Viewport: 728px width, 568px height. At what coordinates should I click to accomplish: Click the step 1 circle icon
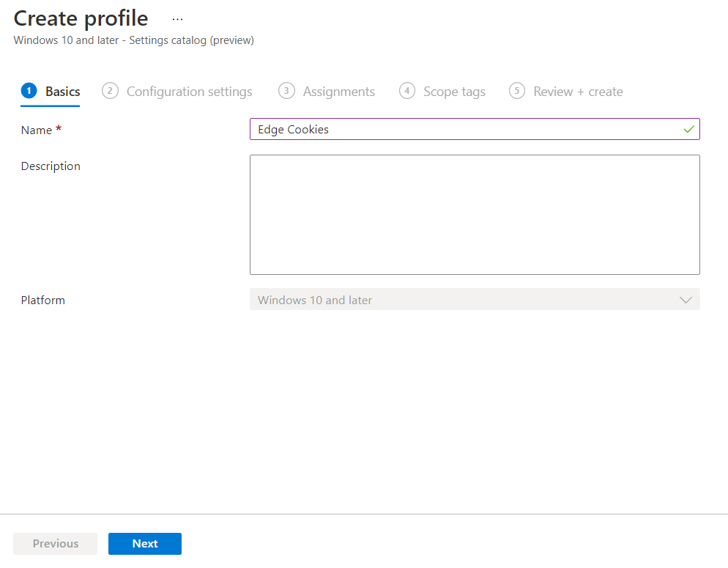pyautogui.click(x=29, y=91)
